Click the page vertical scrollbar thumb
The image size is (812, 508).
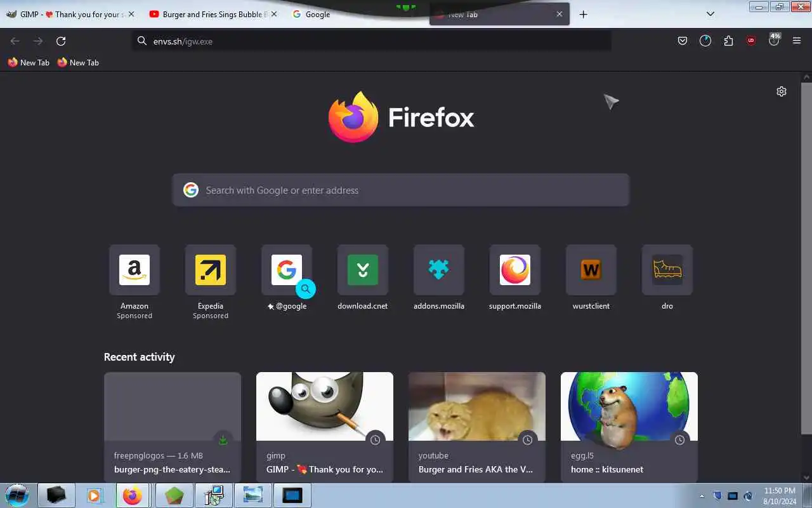[x=806, y=257]
